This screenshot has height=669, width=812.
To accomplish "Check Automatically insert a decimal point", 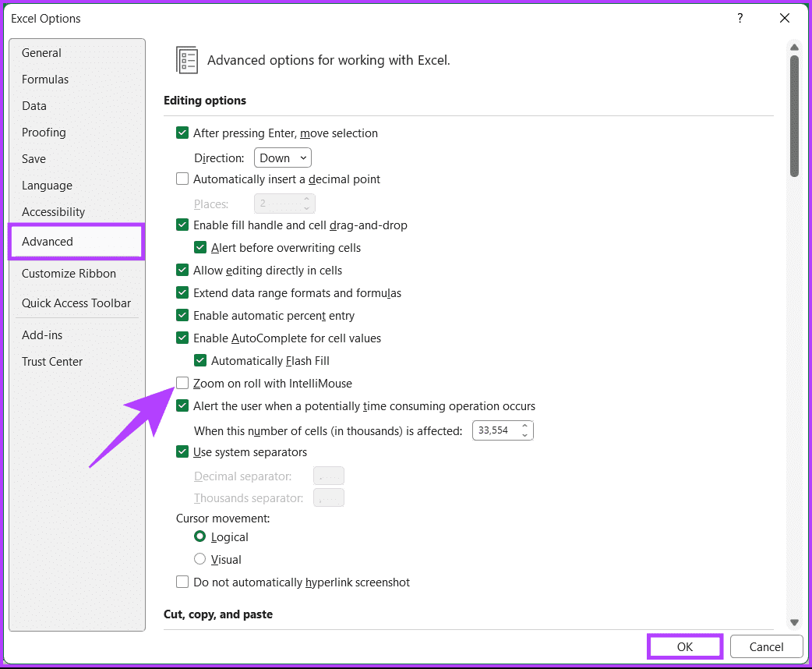I will [x=182, y=179].
